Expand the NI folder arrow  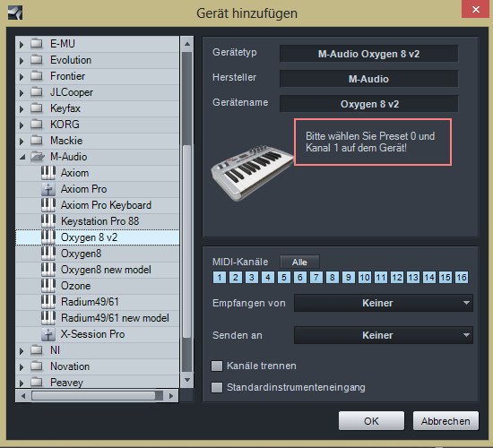(22, 350)
